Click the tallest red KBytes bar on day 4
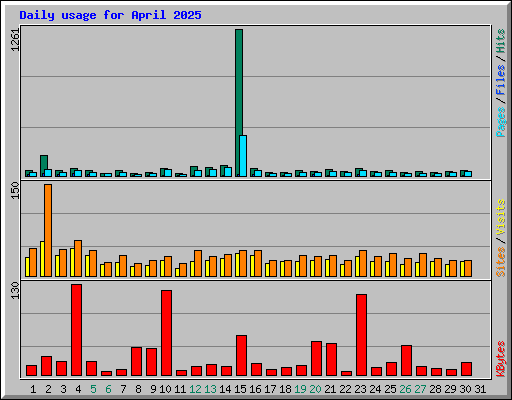Image resolution: width=512 pixels, height=400 pixels. [76, 330]
